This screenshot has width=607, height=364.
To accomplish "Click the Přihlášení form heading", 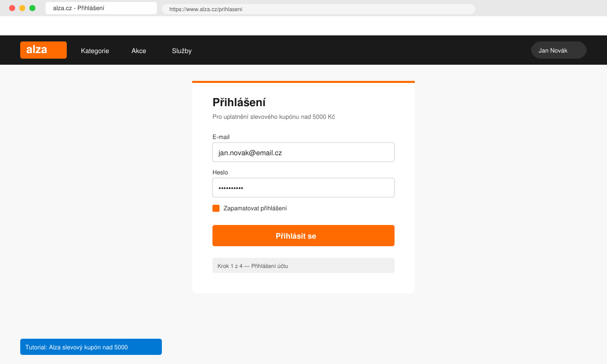I will tap(239, 103).
